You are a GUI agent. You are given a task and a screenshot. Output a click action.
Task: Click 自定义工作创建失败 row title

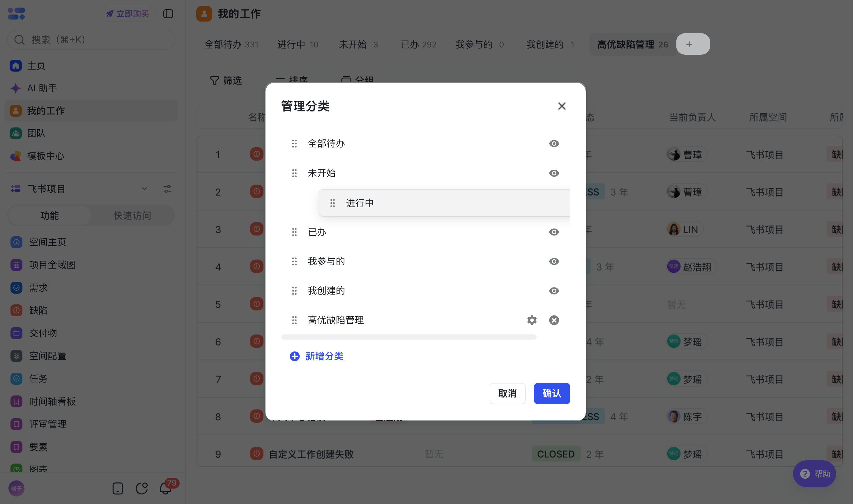tap(311, 454)
